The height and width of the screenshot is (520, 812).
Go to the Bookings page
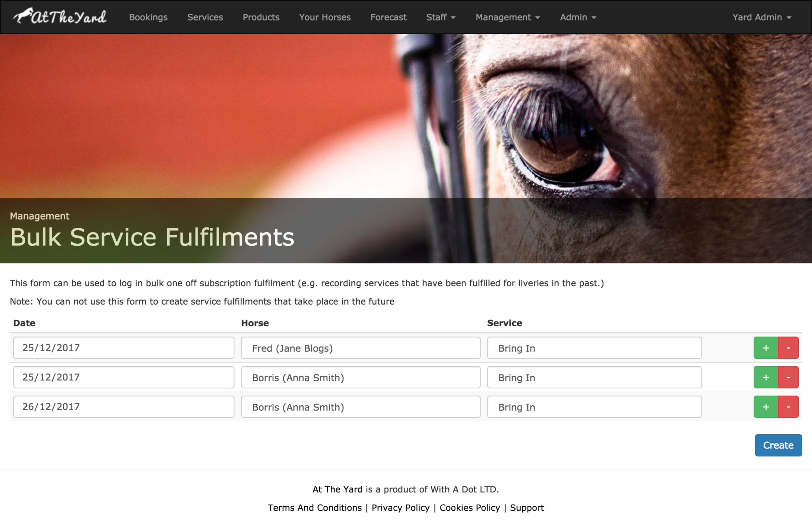tap(148, 17)
